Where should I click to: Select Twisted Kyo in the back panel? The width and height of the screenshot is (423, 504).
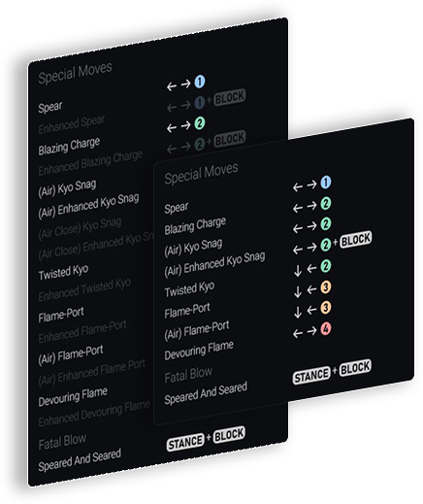click(63, 273)
